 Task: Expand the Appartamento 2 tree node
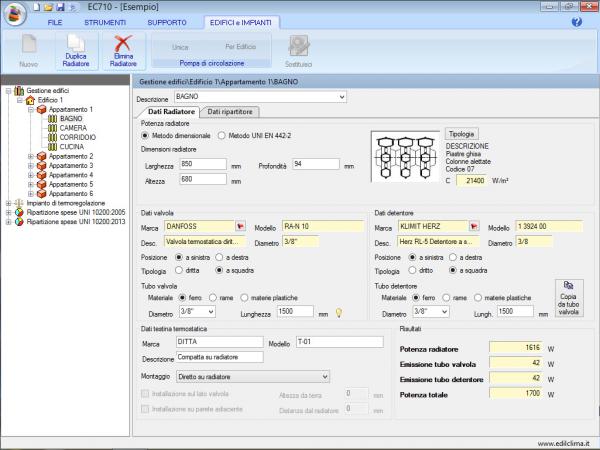(x=32, y=156)
